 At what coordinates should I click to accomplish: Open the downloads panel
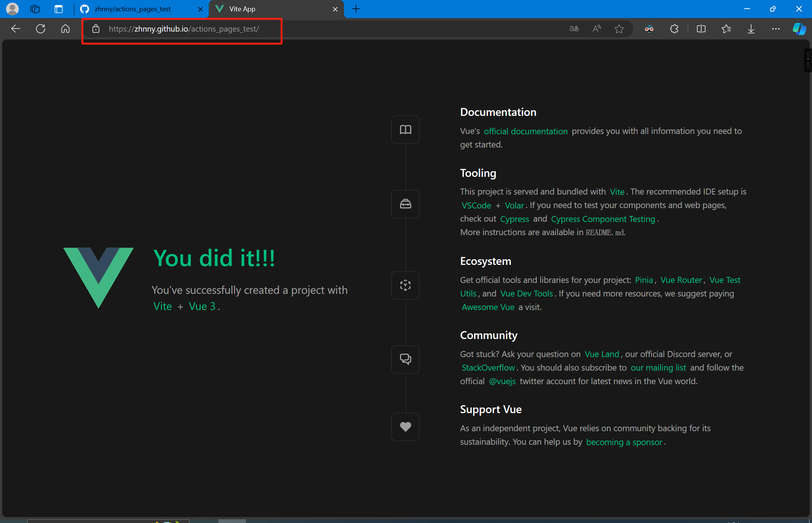(x=751, y=29)
